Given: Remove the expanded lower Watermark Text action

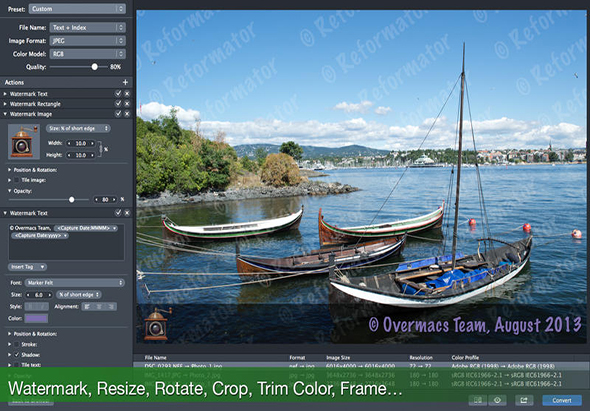Looking at the screenshot, I should (127, 213).
